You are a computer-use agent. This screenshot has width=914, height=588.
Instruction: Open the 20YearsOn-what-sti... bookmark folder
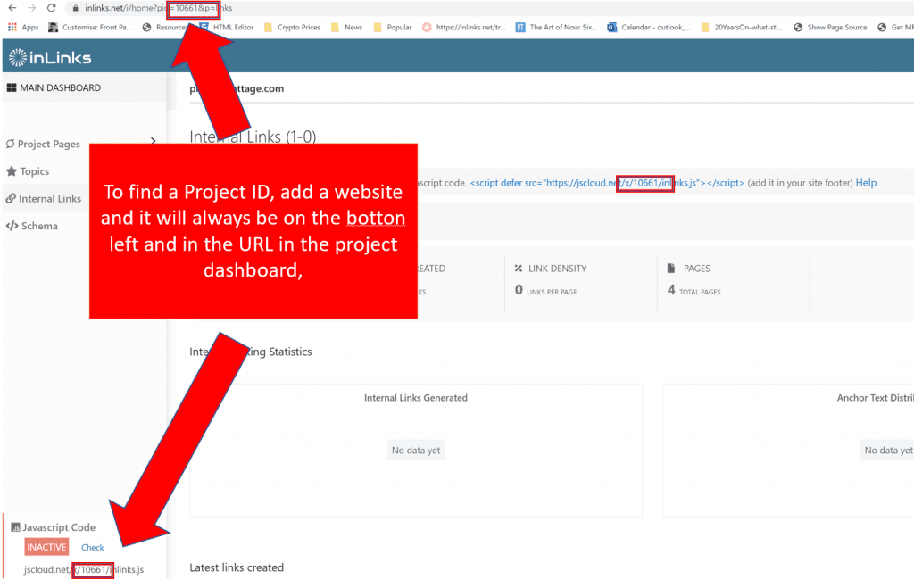point(742,28)
